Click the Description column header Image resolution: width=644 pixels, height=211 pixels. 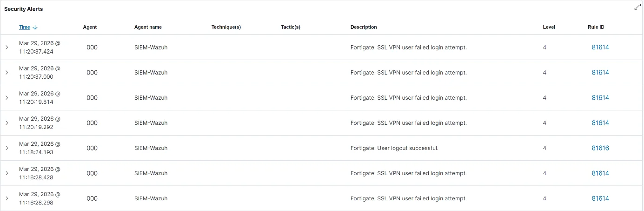[364, 27]
